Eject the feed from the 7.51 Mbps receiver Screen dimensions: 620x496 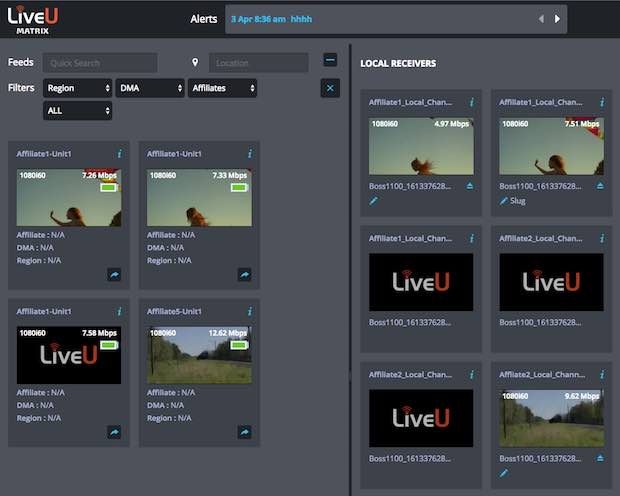point(600,186)
